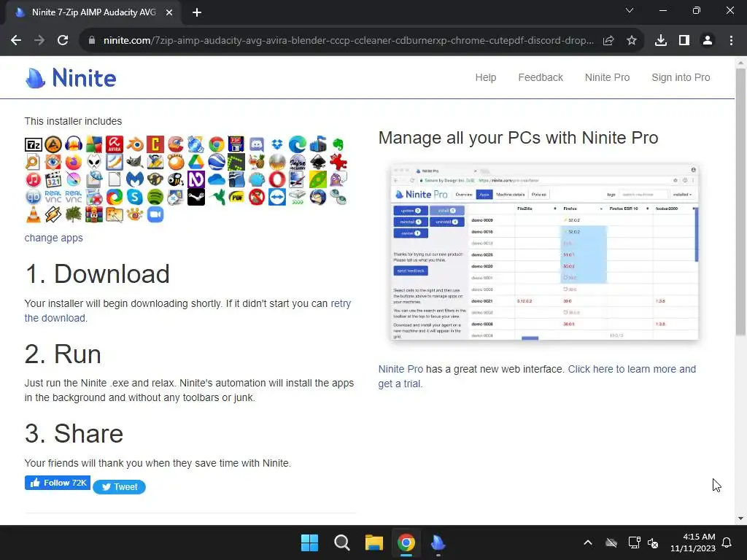Show hidden system tray icons
The width and height of the screenshot is (747, 560).
[588, 542]
